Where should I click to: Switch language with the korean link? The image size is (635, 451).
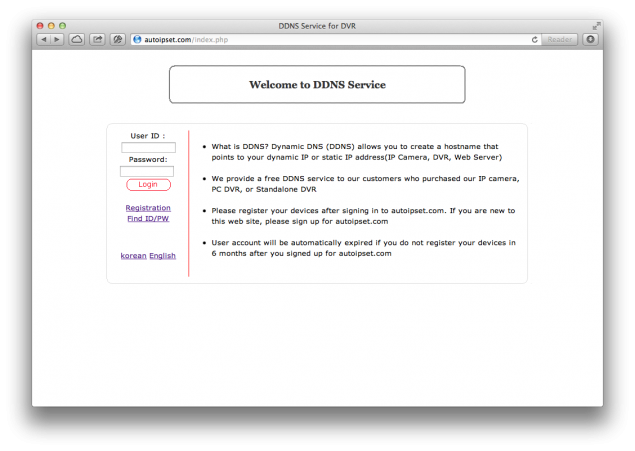coord(133,256)
